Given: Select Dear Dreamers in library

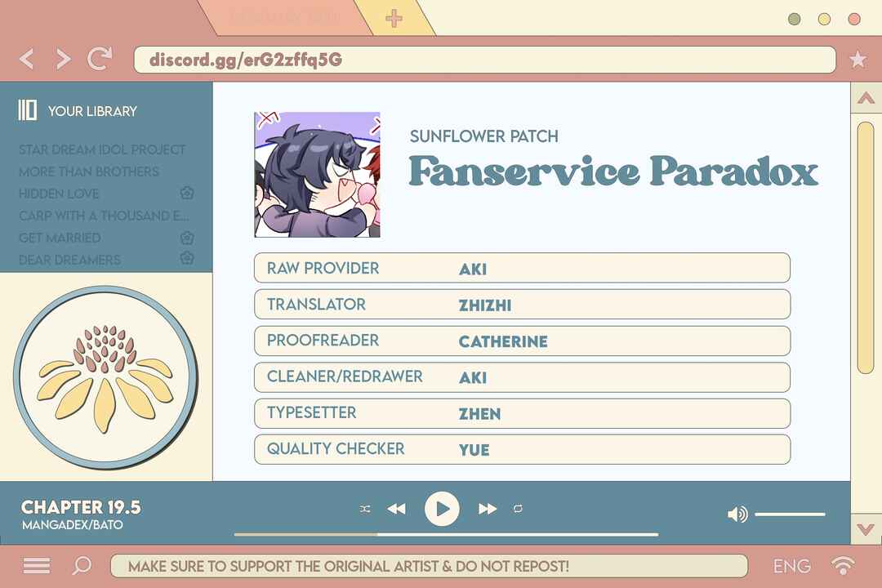Looking at the screenshot, I should pos(69,260).
